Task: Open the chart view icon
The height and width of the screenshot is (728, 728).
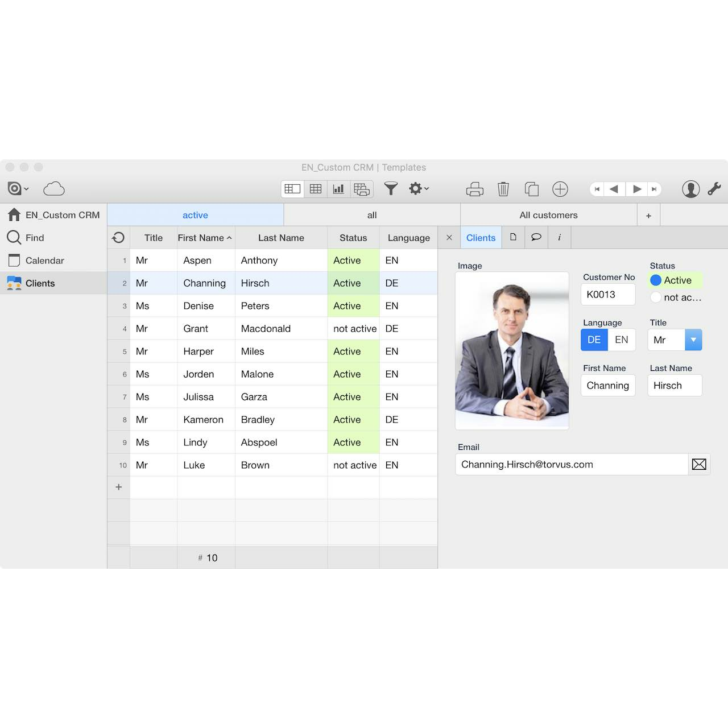Action: pyautogui.click(x=338, y=188)
